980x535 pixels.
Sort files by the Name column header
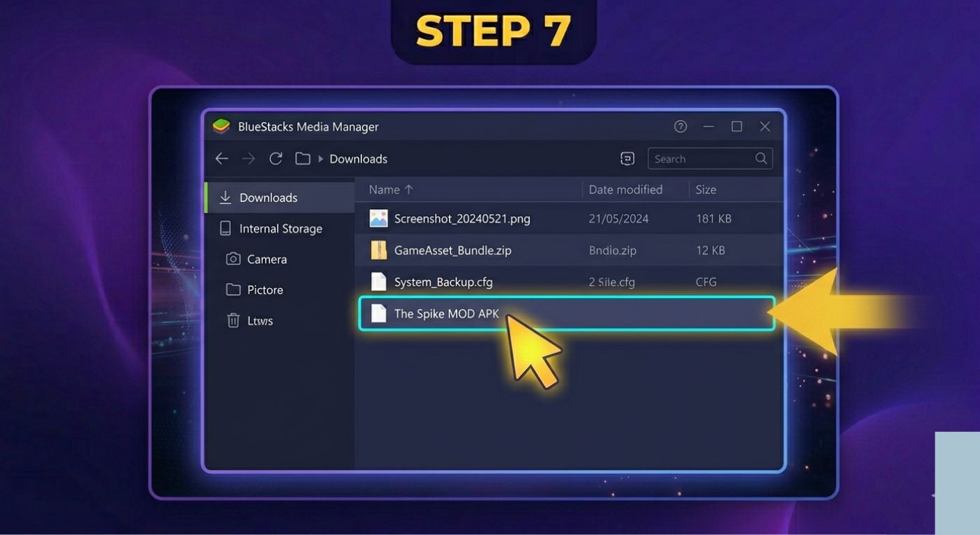(390, 189)
